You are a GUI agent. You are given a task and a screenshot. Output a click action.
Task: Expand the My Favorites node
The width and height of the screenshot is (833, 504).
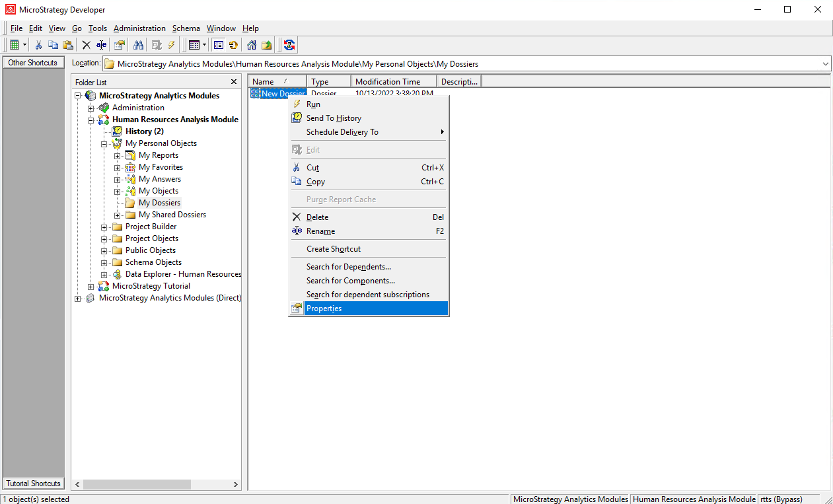118,167
